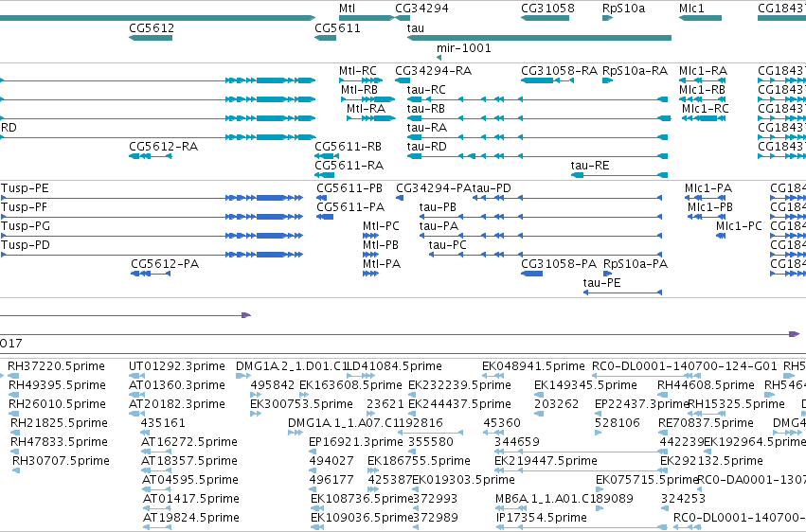This screenshot has width=806, height=532.
Task: Select the Tusp-PF protein label
Action: click(x=25, y=207)
